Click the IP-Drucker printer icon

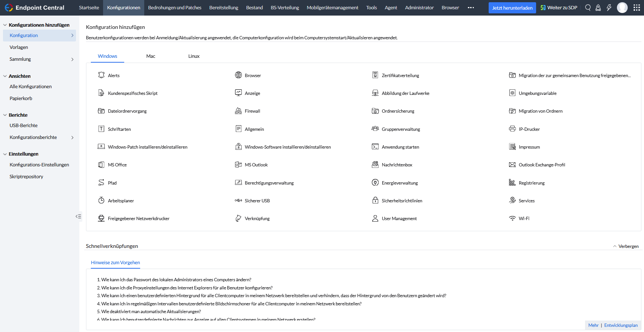coord(512,129)
